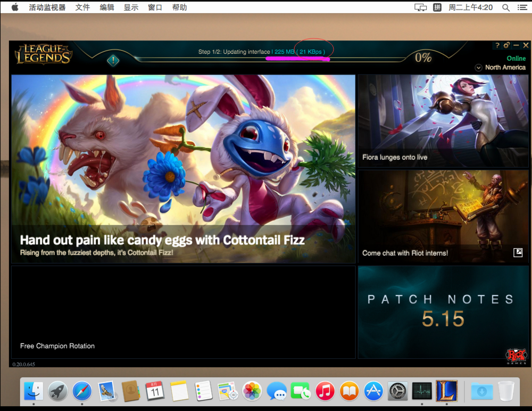The image size is (532, 411).
Task: Open Contacts book in the dock
Action: coord(131,391)
